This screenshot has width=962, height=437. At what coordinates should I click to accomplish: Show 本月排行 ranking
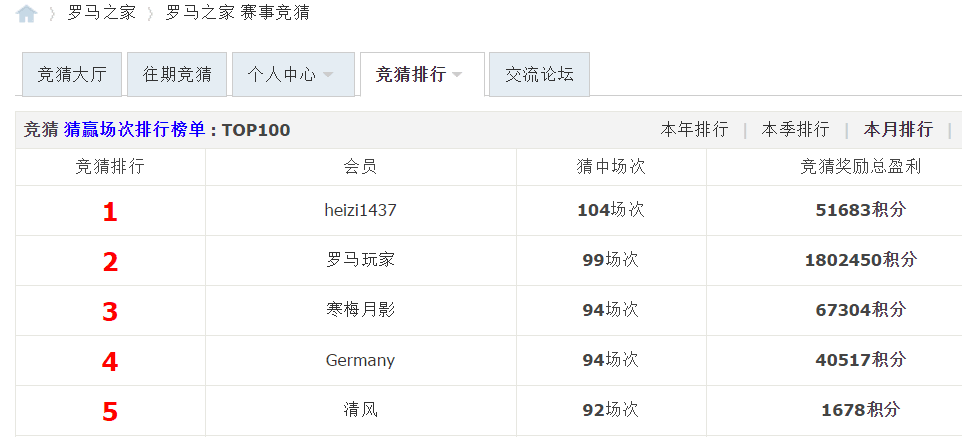click(x=898, y=130)
